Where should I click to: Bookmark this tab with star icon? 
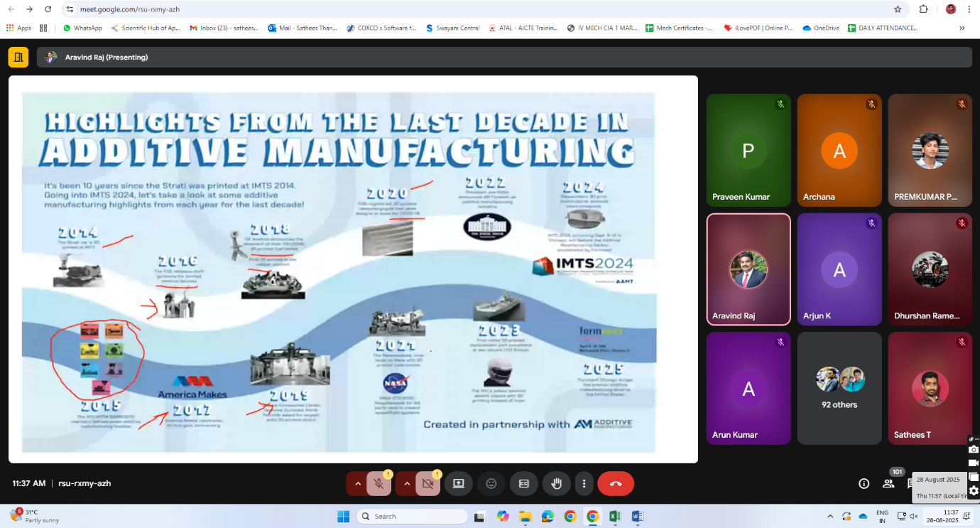tap(898, 9)
